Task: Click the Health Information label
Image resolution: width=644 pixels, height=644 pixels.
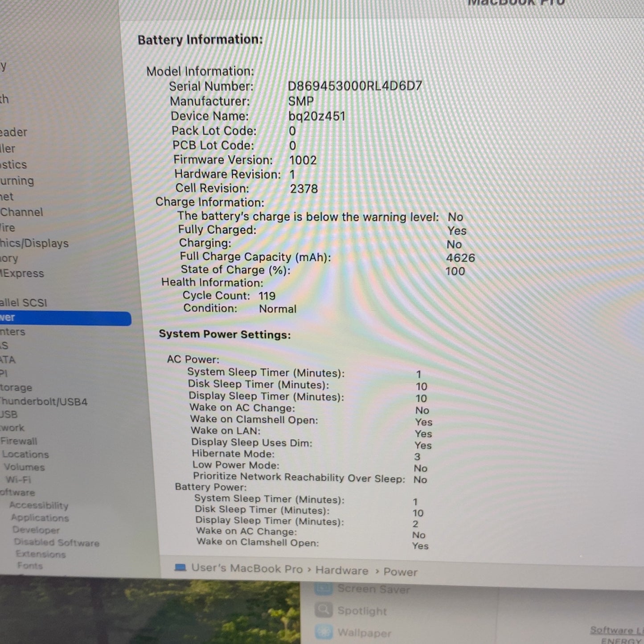Action: [212, 283]
